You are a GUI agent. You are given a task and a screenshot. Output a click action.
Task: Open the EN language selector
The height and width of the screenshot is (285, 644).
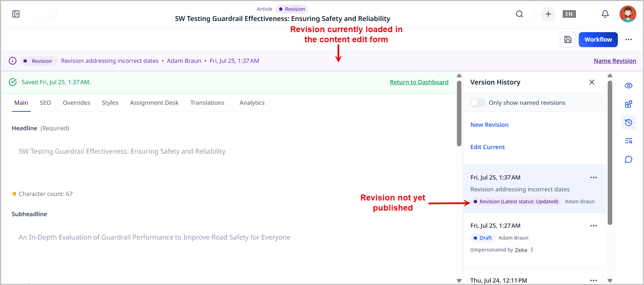[x=569, y=14]
